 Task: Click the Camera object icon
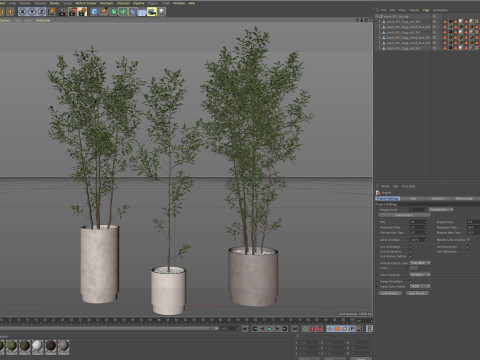[x=152, y=12]
